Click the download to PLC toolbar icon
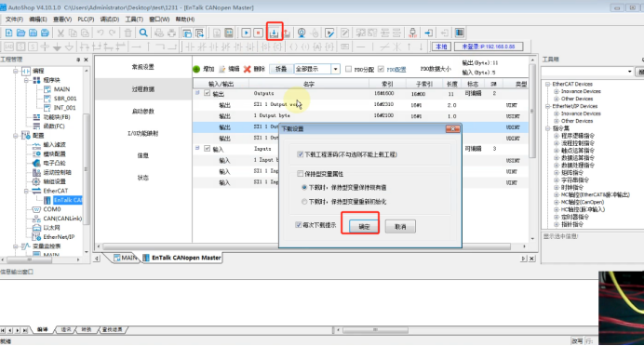The height and width of the screenshot is (346, 644). click(x=275, y=33)
